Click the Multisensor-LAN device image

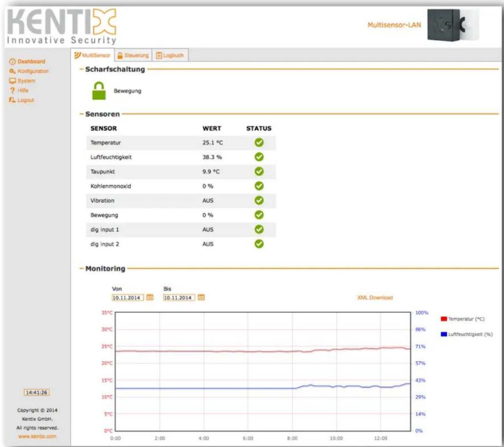(x=453, y=25)
